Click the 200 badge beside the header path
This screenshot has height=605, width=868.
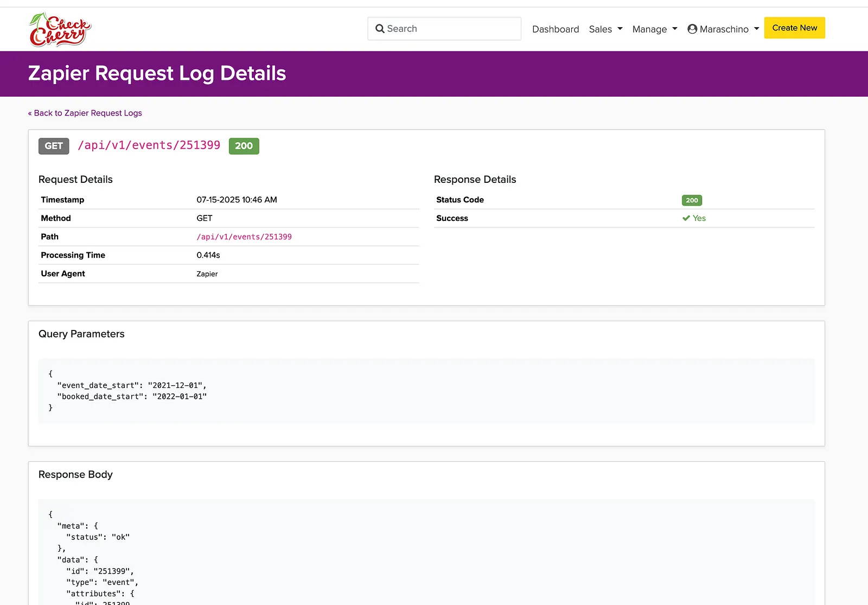coord(244,146)
